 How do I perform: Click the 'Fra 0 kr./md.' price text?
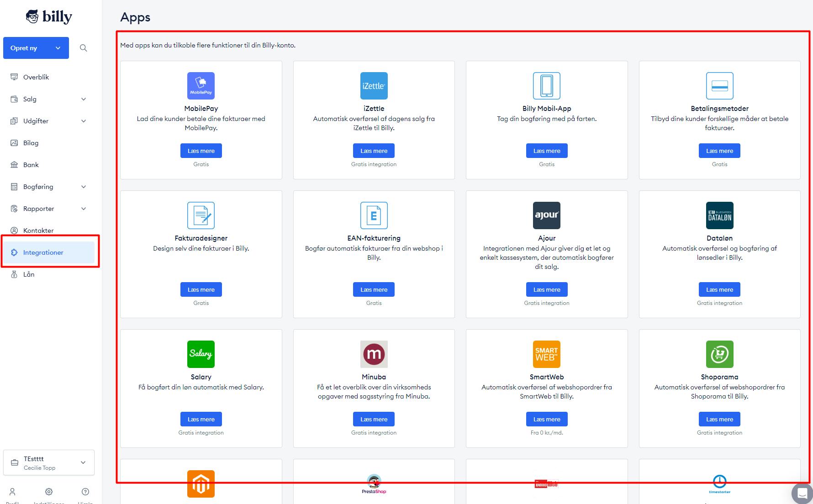(547, 433)
